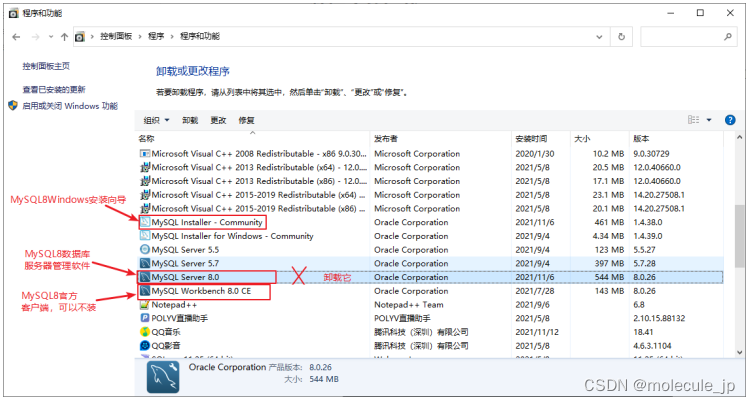Click MySQL dolphin icon in details pane

point(163,377)
